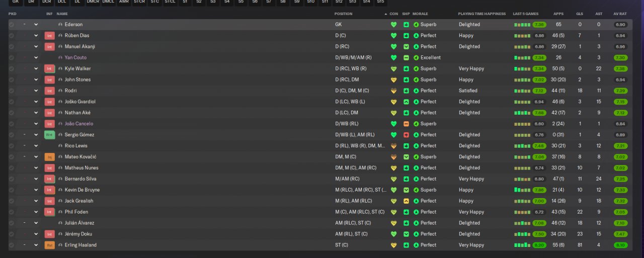Toggle the picked checkmark for Rodri
The width and height of the screenshot is (644, 258).
[x=12, y=91]
